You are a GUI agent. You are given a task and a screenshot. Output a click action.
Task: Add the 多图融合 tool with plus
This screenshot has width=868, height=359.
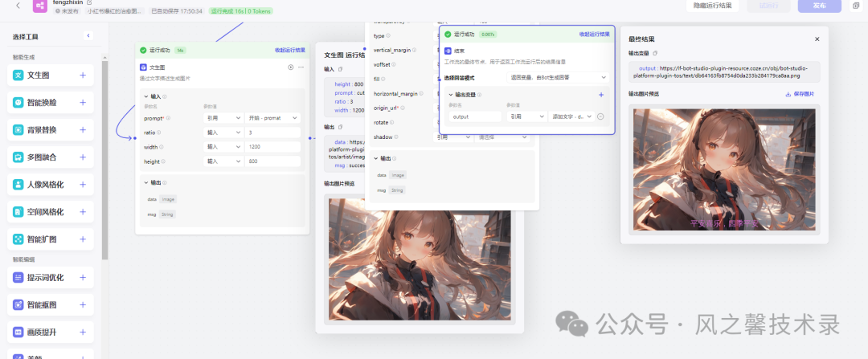pos(83,157)
